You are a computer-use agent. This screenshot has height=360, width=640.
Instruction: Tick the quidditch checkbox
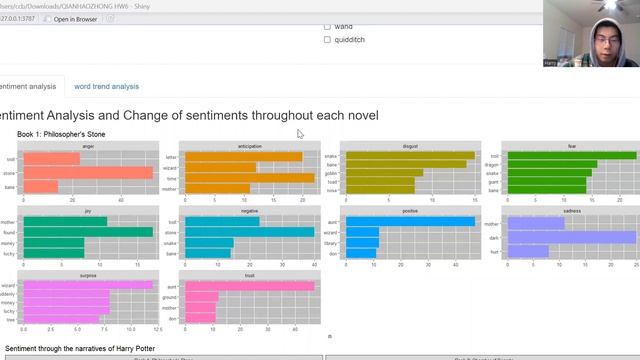pos(327,40)
